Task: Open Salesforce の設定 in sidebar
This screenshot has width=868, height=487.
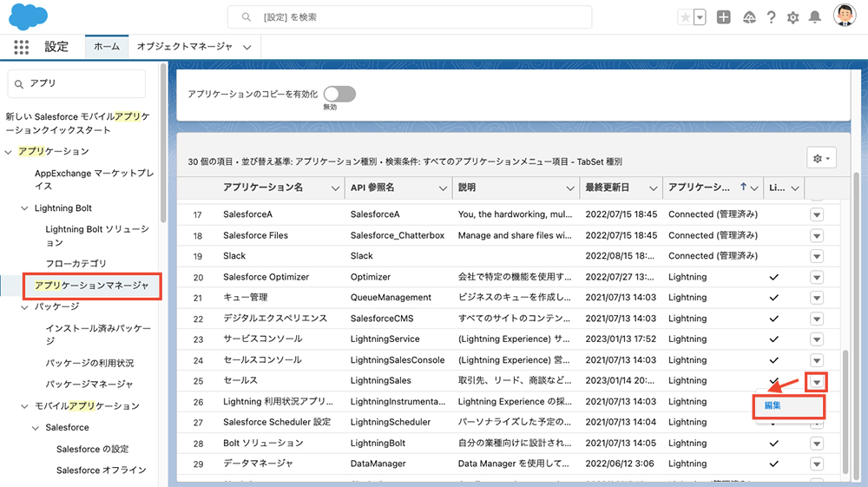Action: (x=93, y=450)
